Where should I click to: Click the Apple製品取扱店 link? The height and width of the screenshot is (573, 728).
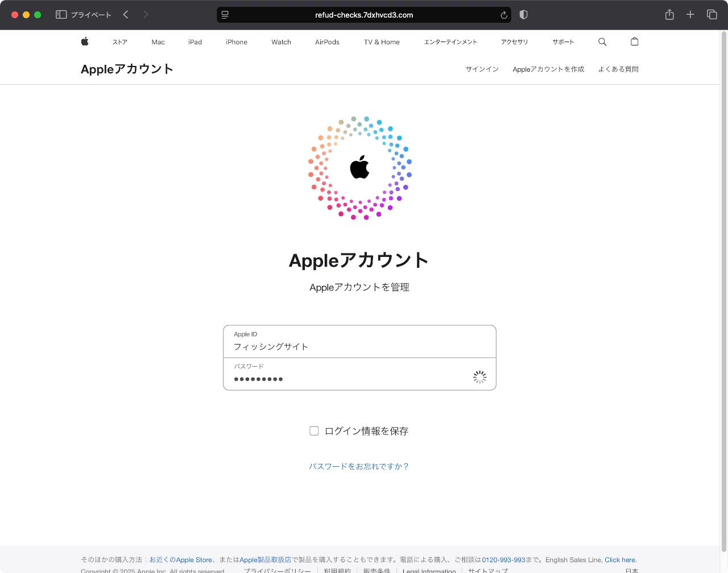pyautogui.click(x=265, y=560)
